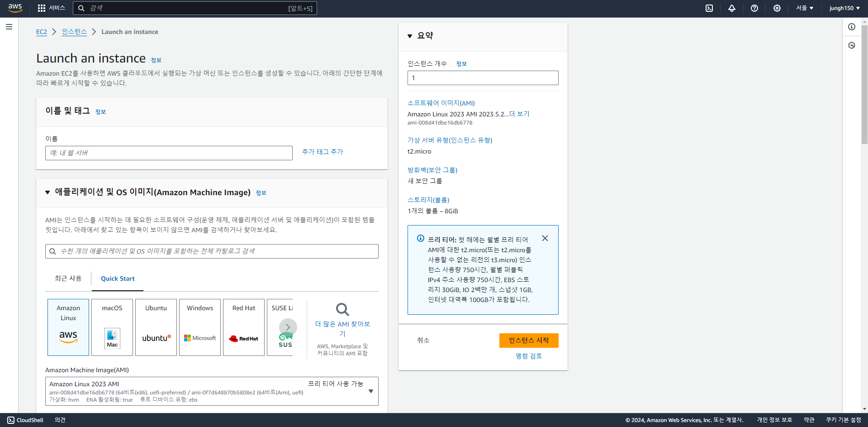
Task: Switch to the 최근 사용 tab
Action: (68, 278)
